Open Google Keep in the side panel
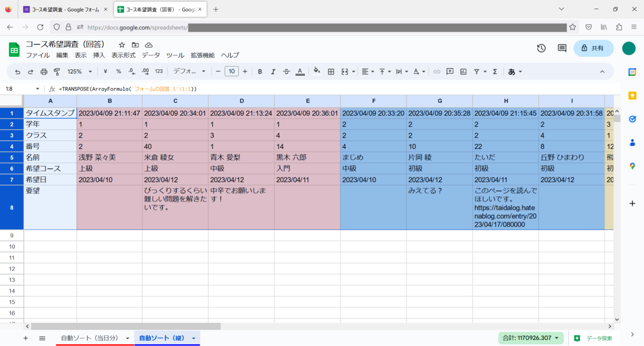This screenshot has width=644, height=346. coord(632,96)
